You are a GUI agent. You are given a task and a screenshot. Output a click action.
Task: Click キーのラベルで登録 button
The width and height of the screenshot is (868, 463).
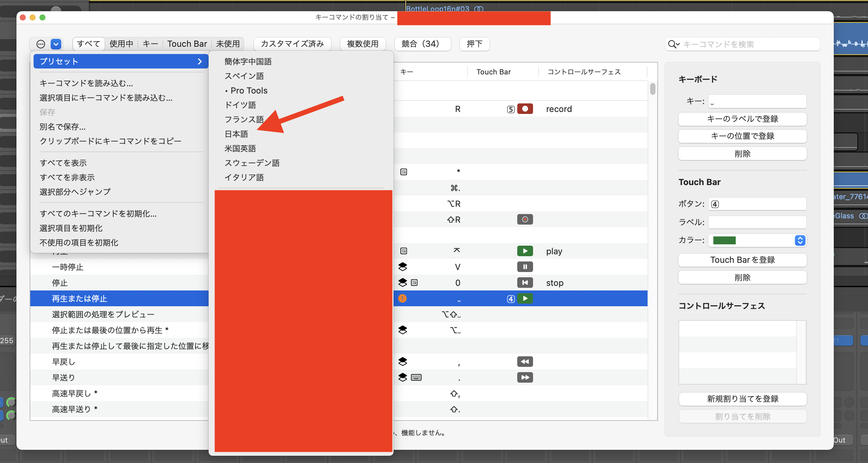(x=742, y=119)
